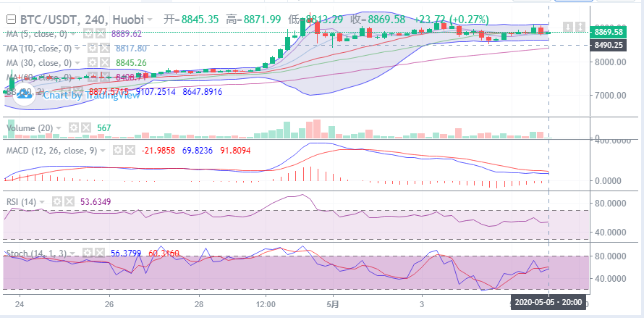This screenshot has width=644, height=318.
Task: Open settings gear for MACD indicator
Action: pos(118,151)
